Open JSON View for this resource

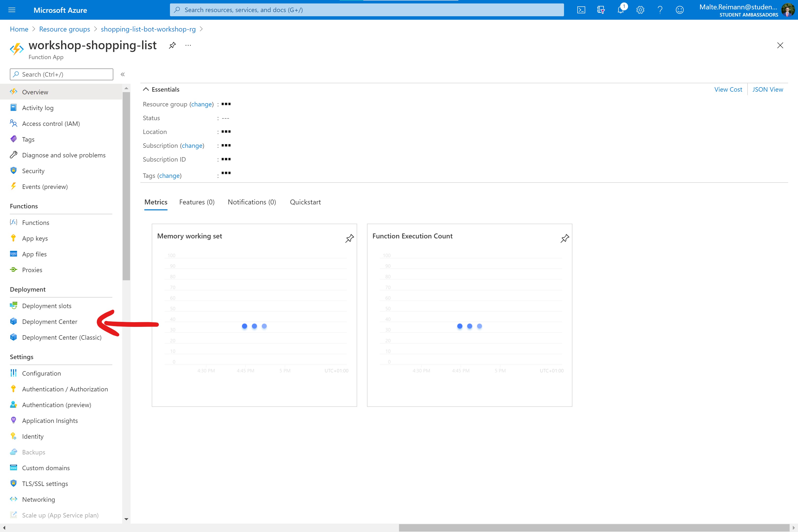point(768,89)
